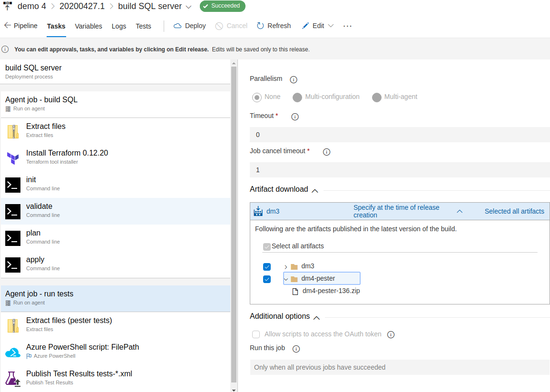Click the Succeeded status badge

pos(222,6)
